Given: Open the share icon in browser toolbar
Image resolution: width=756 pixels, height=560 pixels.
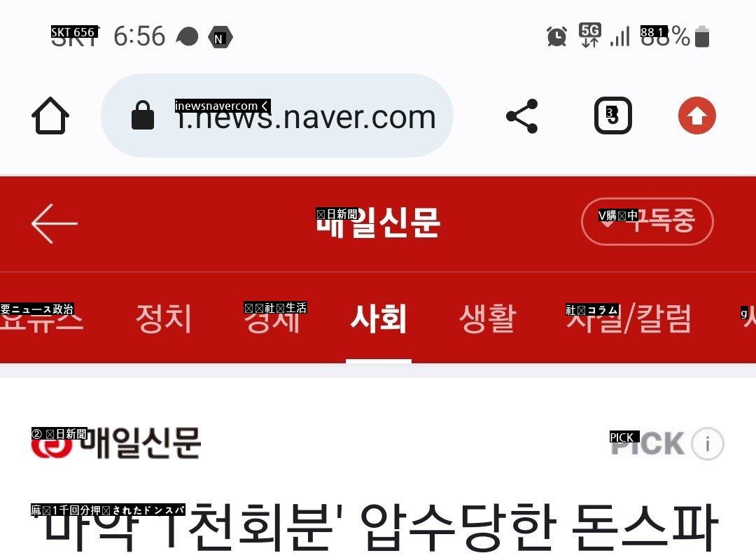Looking at the screenshot, I should click(521, 115).
